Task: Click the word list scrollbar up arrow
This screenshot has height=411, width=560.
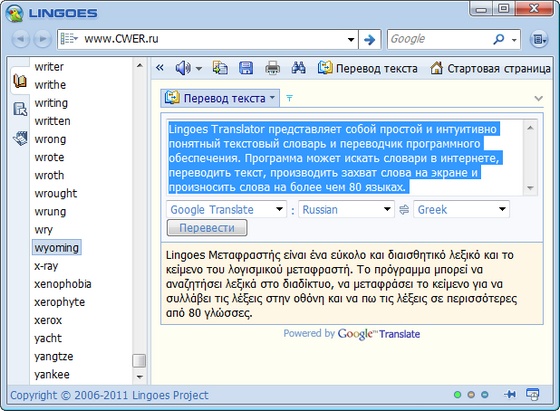Action: pyautogui.click(x=140, y=65)
